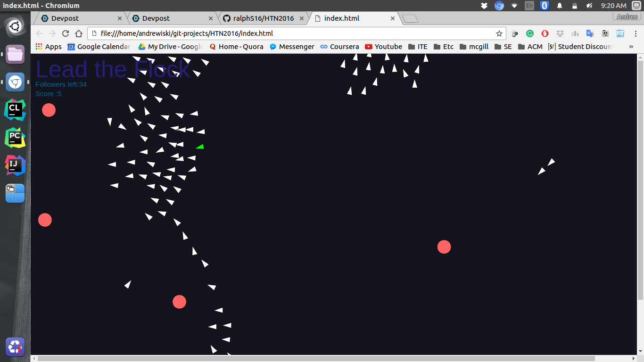Click the Chromium indicator in the top panel
This screenshot has height=362, width=644.
[499, 6]
